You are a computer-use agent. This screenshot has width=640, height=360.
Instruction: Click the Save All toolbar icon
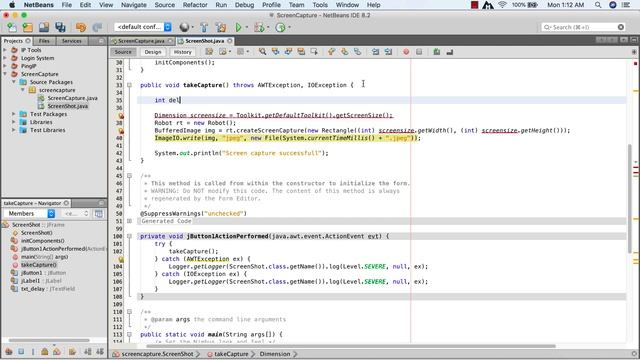tap(60, 27)
